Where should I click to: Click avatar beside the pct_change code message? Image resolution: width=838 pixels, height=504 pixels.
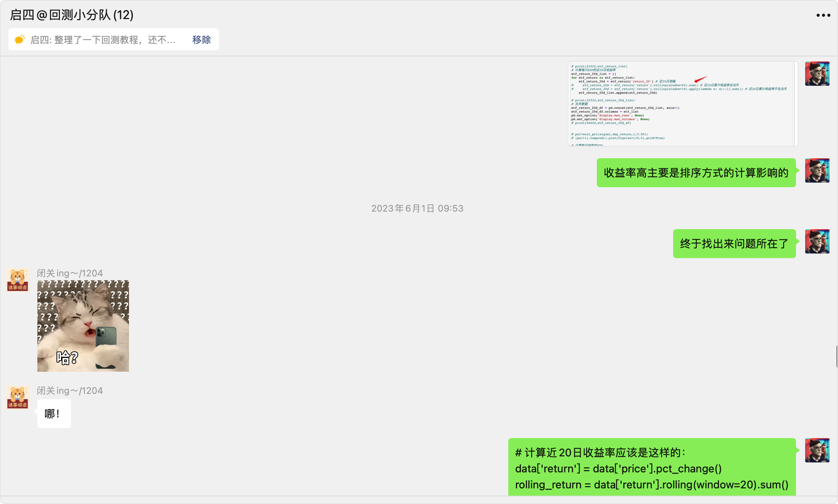coord(817,450)
